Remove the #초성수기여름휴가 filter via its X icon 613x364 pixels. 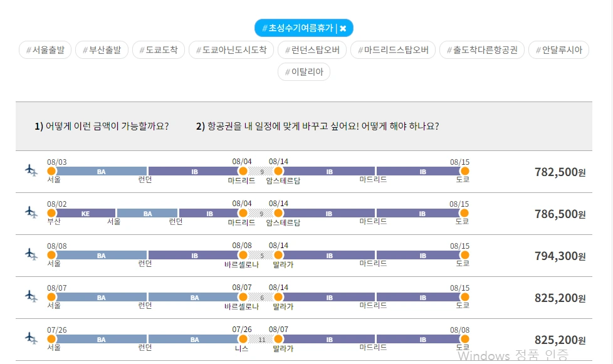(x=343, y=28)
